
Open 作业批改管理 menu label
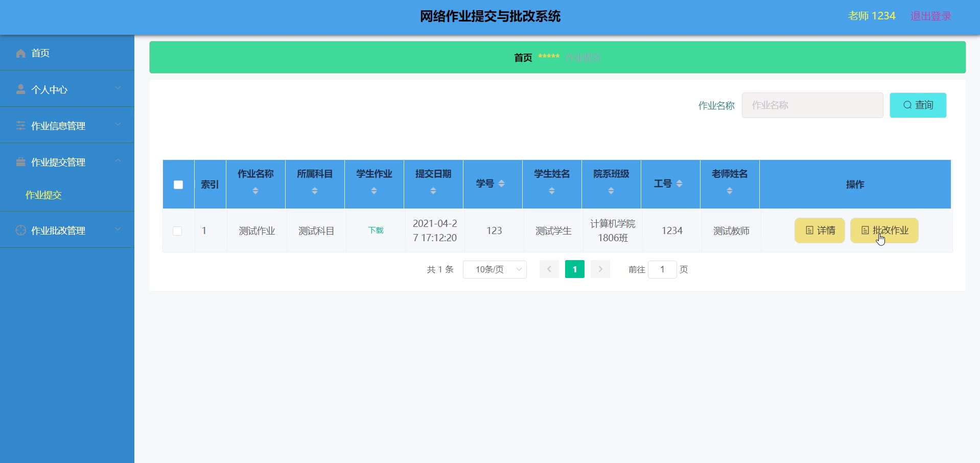click(x=58, y=230)
